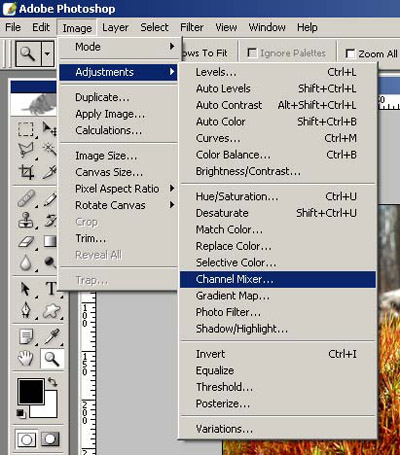Select the Dodge tool

49,263
